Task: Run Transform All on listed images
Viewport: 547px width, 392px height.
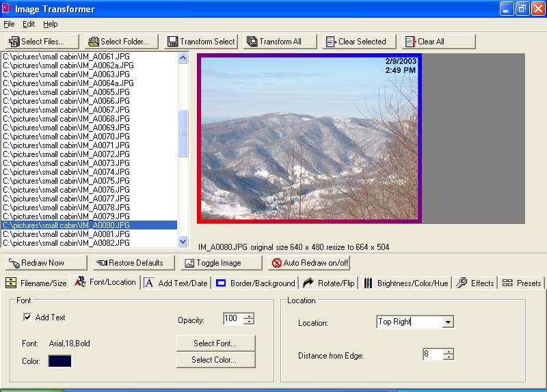Action: [x=280, y=42]
